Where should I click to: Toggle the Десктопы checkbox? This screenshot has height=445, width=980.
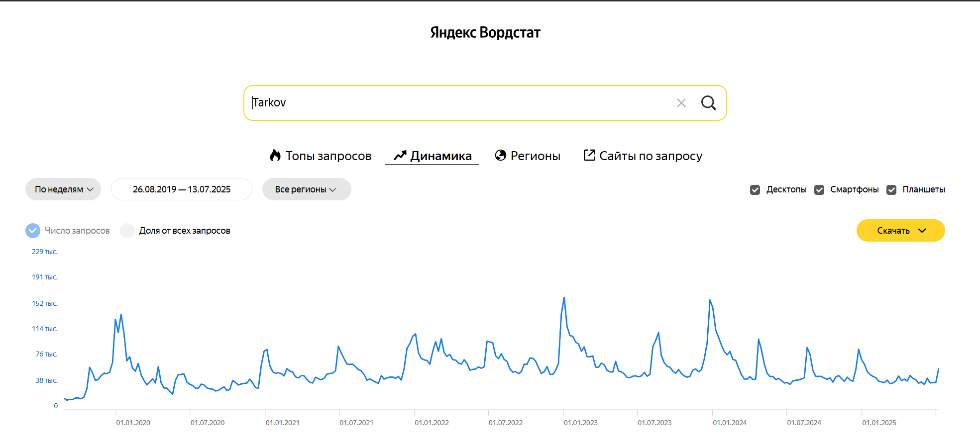[755, 190]
